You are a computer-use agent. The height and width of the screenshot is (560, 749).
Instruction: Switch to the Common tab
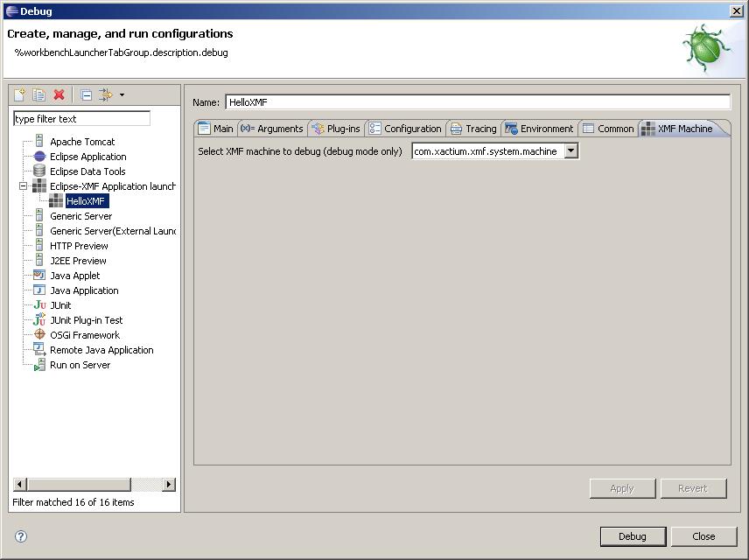(x=608, y=129)
